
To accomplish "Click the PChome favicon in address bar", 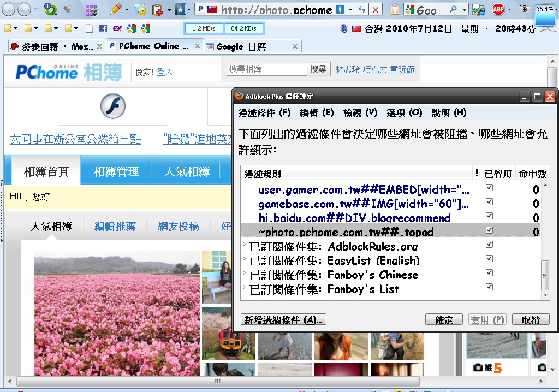I will tap(201, 9).
